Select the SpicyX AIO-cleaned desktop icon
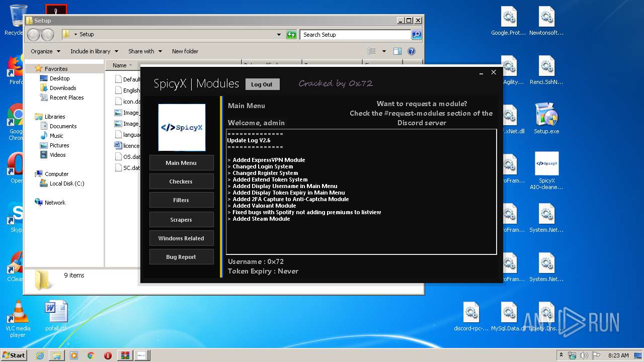 click(x=546, y=171)
